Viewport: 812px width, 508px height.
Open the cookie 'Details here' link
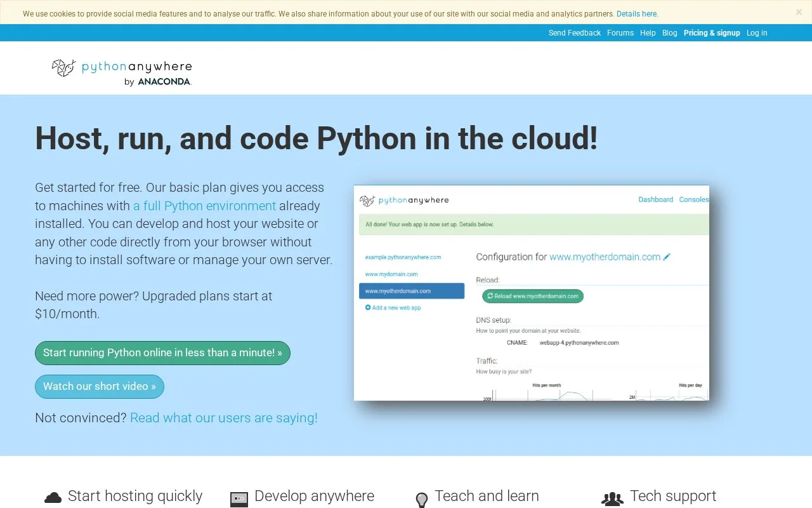coord(637,14)
